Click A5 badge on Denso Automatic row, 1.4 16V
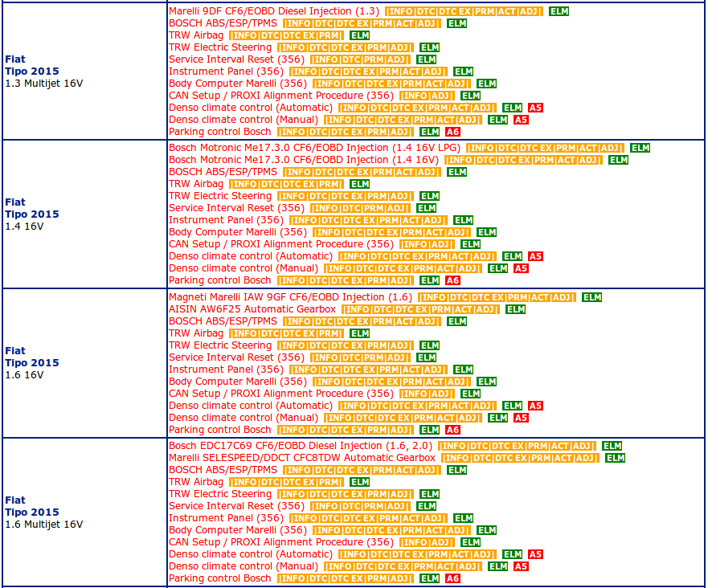This screenshot has height=588, width=708. pos(535,256)
